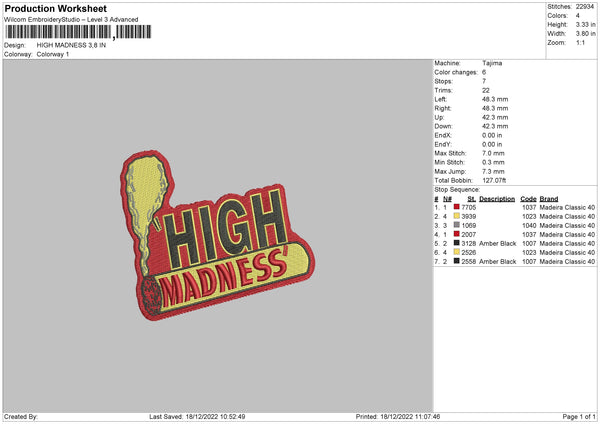Image resolution: width=600 pixels, height=424 pixels.
Task: Click the 'EndY:' label
Action: (x=443, y=144)
